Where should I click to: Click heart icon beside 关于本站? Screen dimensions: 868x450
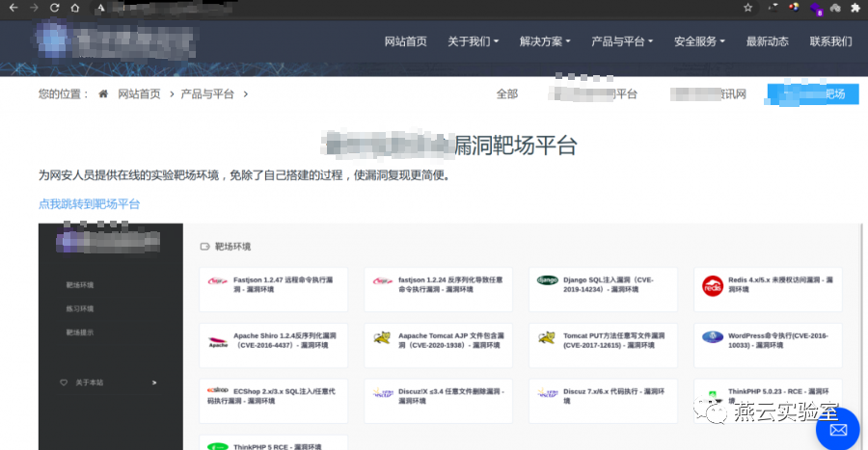tap(64, 383)
